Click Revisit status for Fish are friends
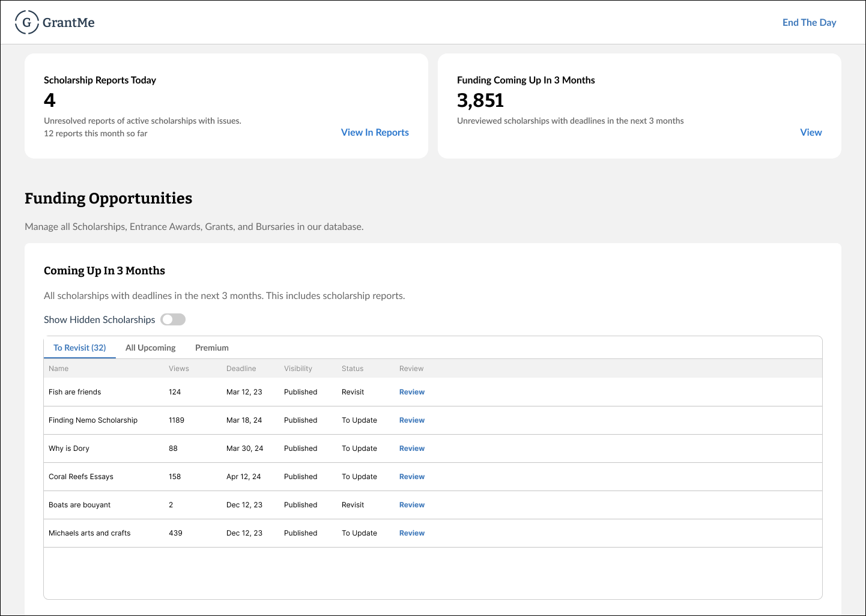The image size is (866, 616). [x=353, y=392]
